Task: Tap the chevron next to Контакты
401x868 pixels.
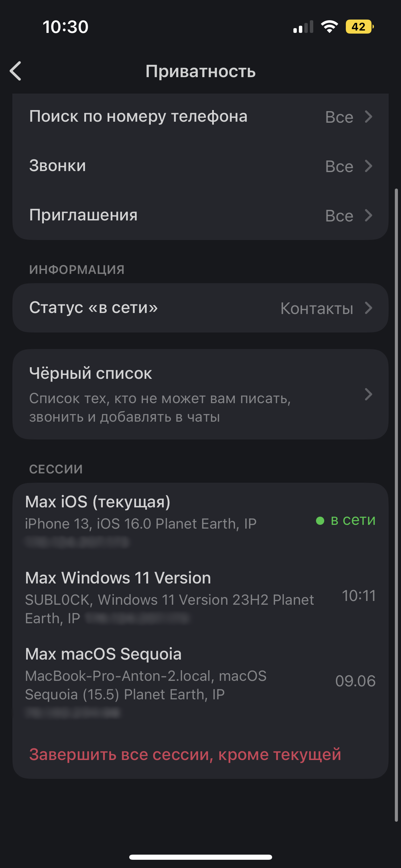Action: 368,308
